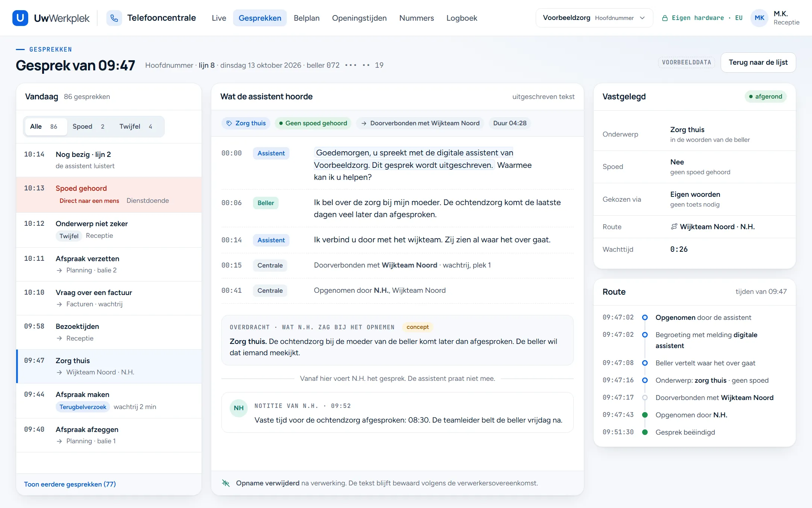Go to the Belplan tab
Image resolution: width=812 pixels, height=508 pixels.
click(x=306, y=18)
